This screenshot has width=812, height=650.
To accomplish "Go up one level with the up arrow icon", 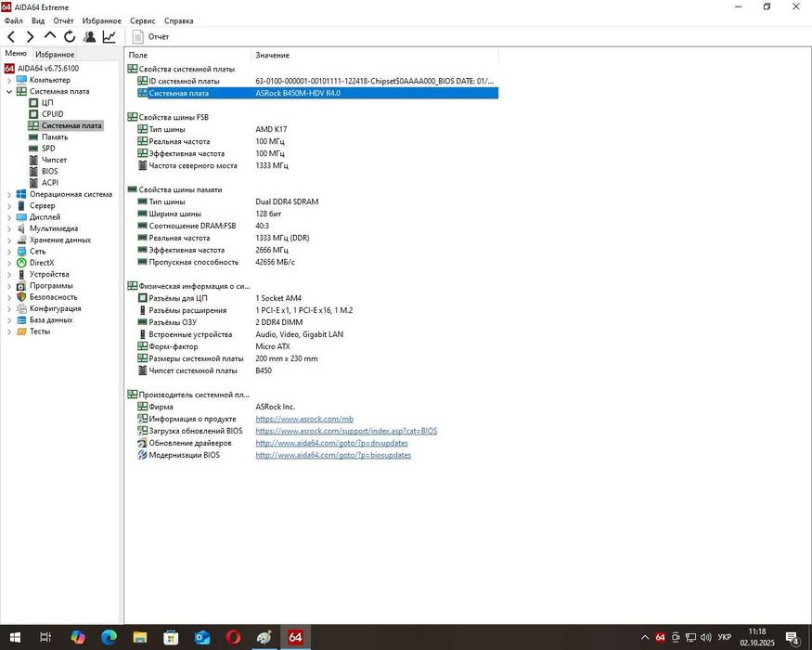I will (50, 36).
